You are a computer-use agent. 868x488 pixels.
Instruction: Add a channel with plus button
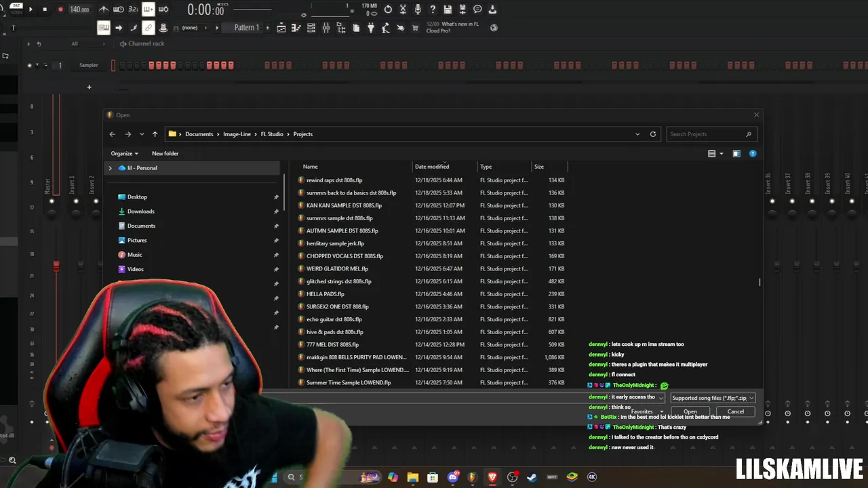tap(89, 87)
